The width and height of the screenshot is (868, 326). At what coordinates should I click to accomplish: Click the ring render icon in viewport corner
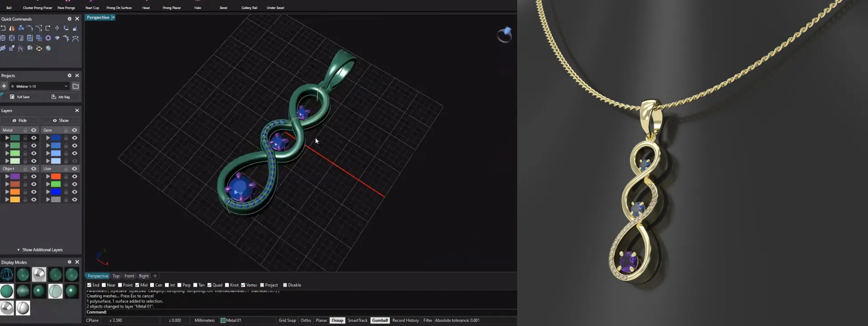click(x=505, y=34)
